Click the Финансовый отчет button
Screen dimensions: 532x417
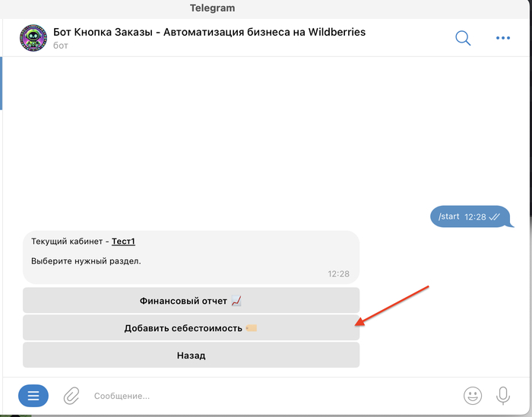191,300
